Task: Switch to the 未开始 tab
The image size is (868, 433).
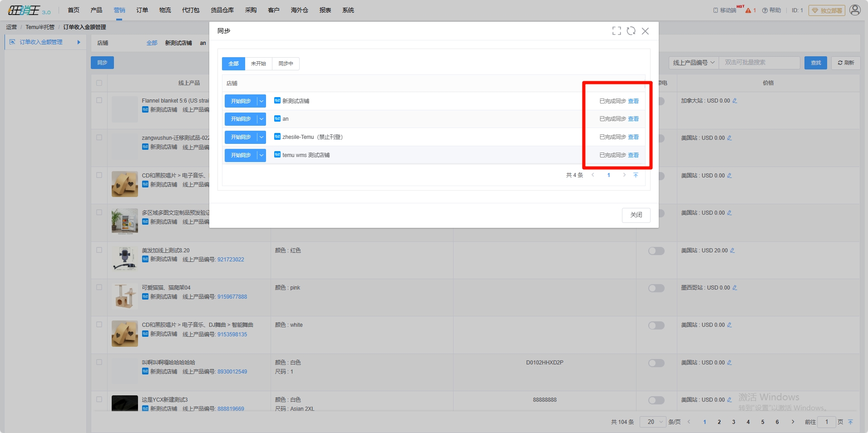Action: coord(258,64)
